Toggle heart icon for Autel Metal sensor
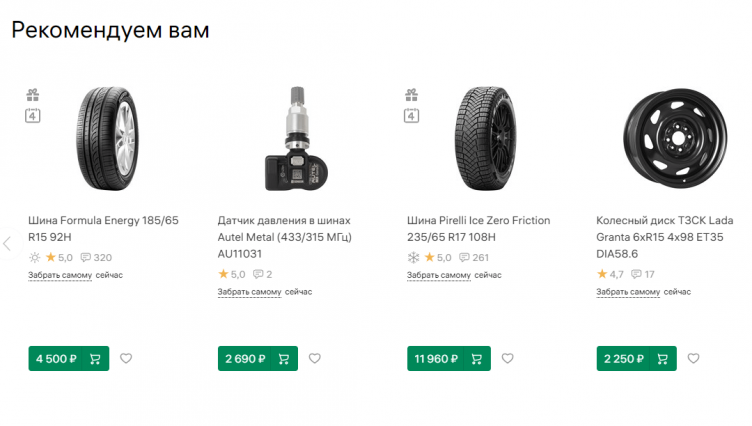The image size is (752, 426). point(314,359)
